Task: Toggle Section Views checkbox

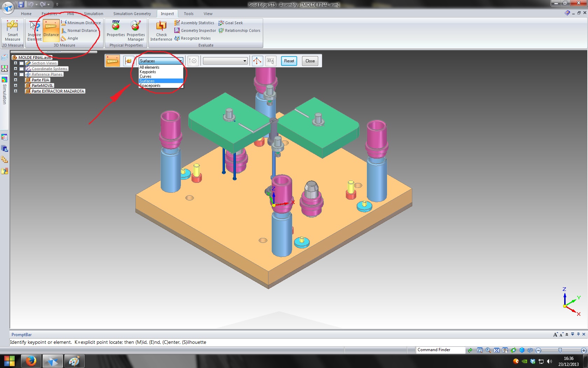Action: (x=22, y=63)
